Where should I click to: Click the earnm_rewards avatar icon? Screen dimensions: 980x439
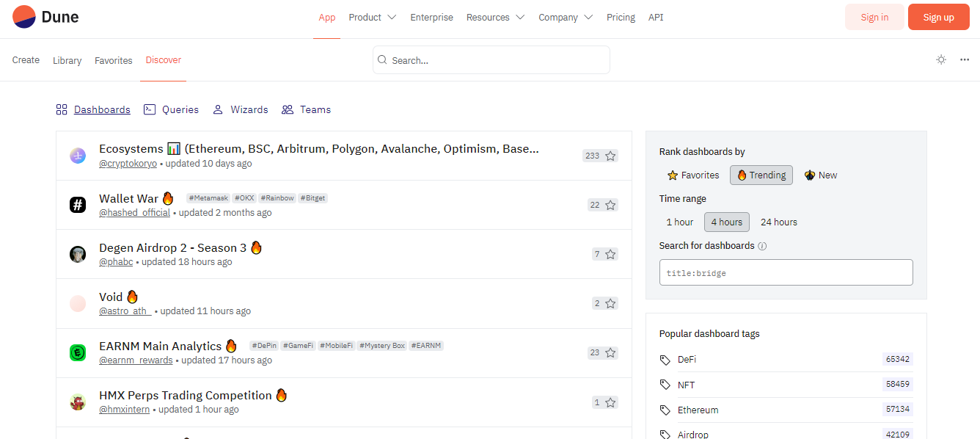pyautogui.click(x=78, y=352)
